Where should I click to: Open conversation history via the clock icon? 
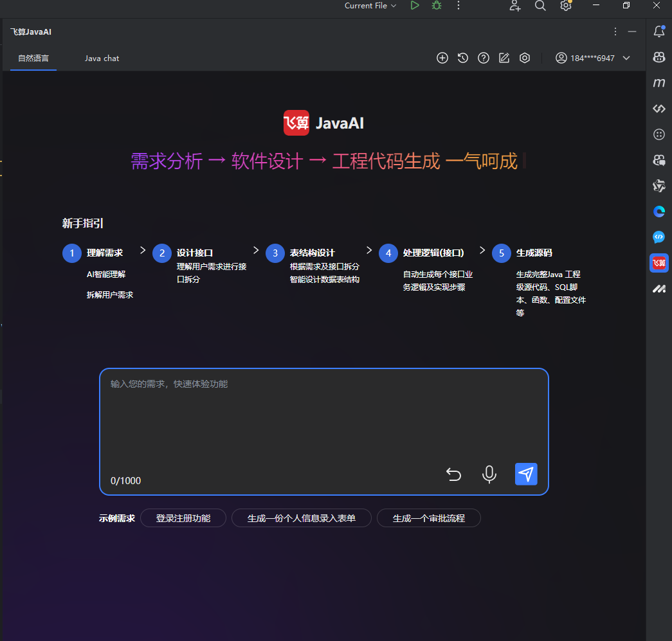463,58
